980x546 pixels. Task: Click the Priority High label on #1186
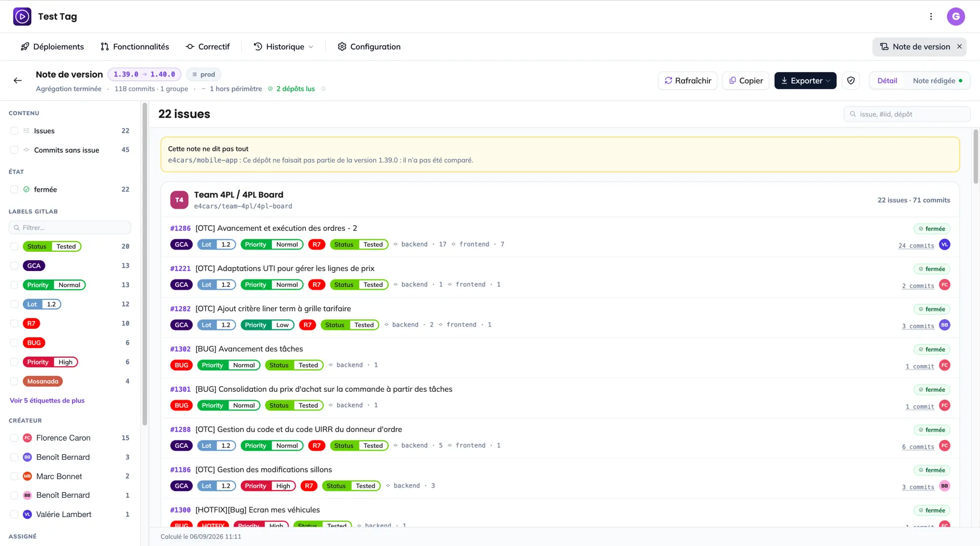point(268,486)
